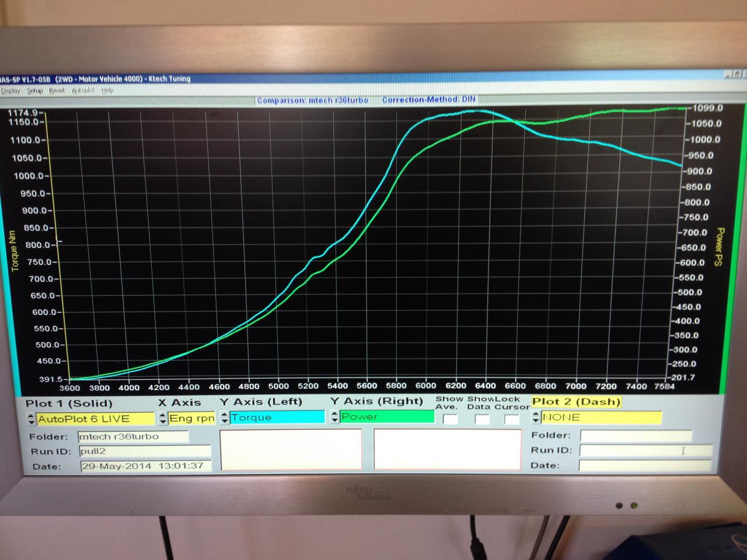Open the Help menu

point(107,90)
